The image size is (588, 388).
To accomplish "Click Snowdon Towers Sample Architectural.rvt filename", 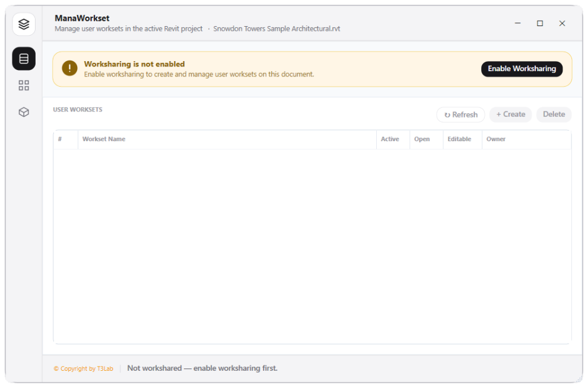I will pyautogui.click(x=276, y=29).
